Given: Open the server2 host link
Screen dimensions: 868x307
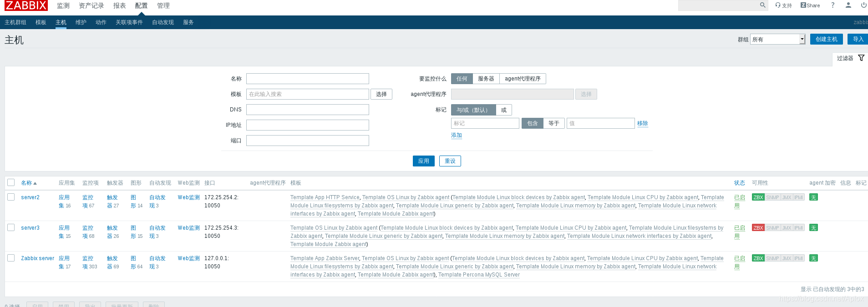Looking at the screenshot, I should coord(30,197).
